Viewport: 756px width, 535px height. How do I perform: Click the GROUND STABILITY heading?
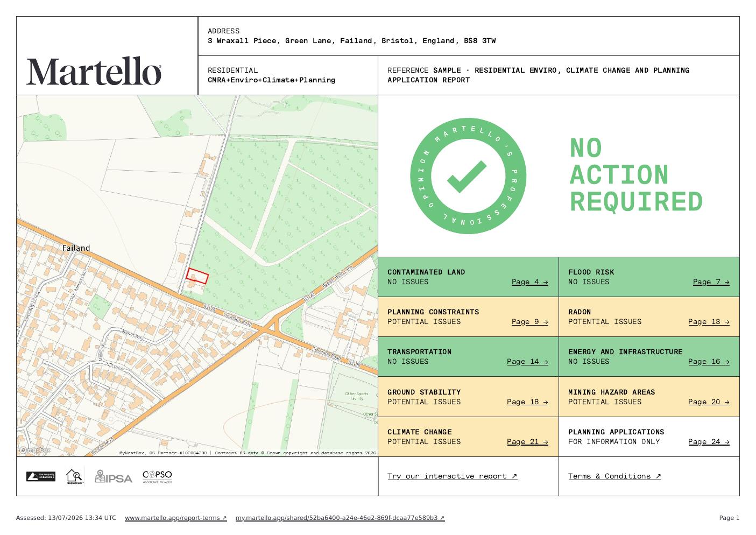pos(424,392)
